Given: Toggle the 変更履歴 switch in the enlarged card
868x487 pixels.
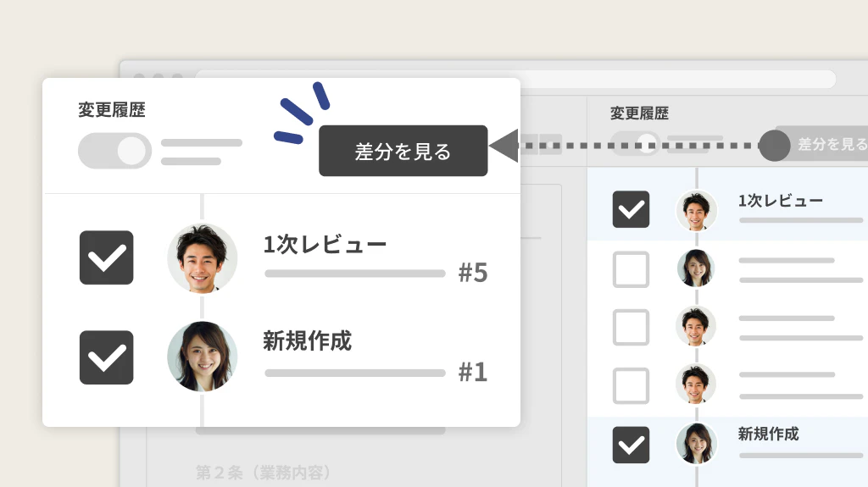Looking at the screenshot, I should pyautogui.click(x=114, y=151).
